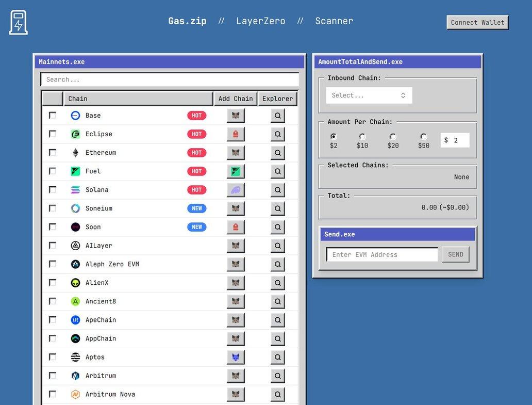This screenshot has height=405, width=532.
Task: Check the AlienX chain checkbox
Action: tap(52, 283)
